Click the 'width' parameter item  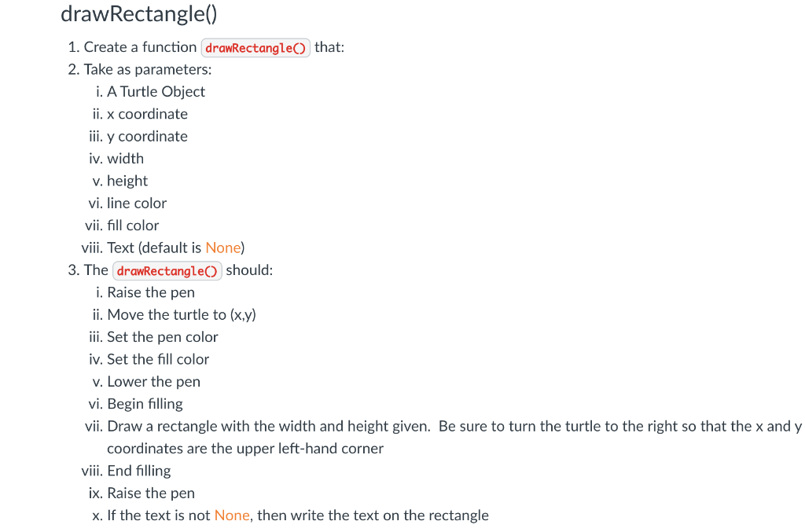coord(125,159)
